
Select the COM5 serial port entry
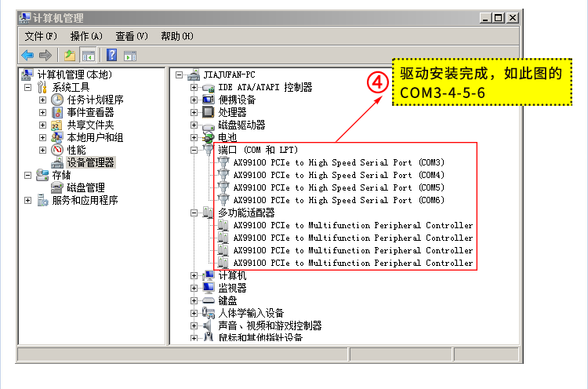click(x=339, y=187)
